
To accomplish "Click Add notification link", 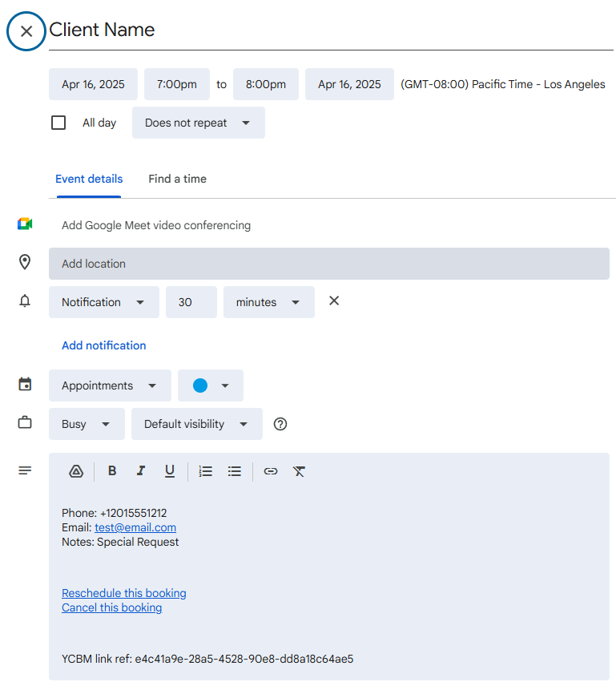I will 104,345.
